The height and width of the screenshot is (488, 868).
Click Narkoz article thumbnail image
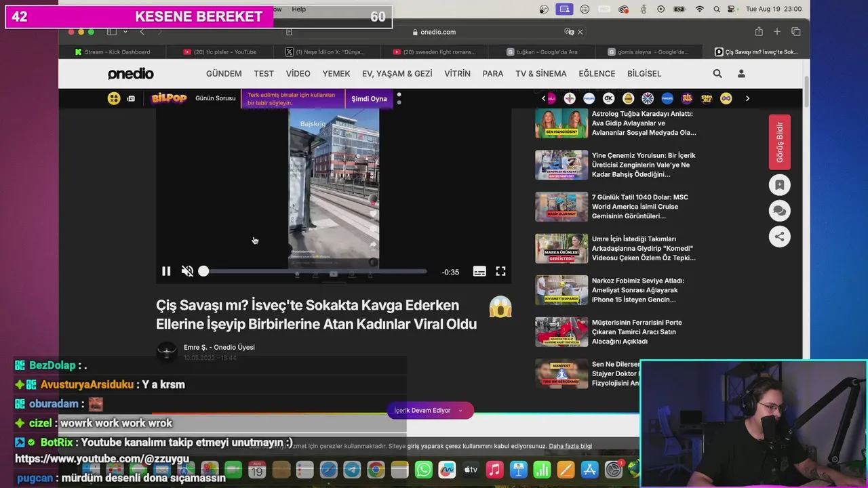tap(561, 290)
